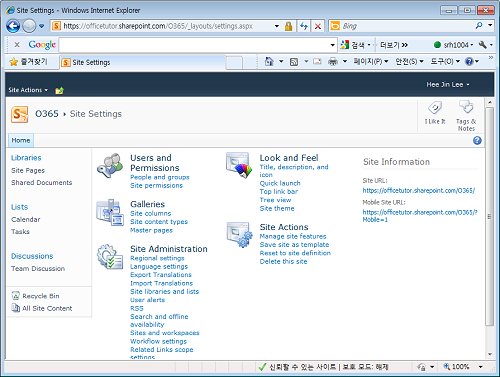The height and width of the screenshot is (377, 500).
Task: Open the Site theme link
Action: click(x=277, y=208)
